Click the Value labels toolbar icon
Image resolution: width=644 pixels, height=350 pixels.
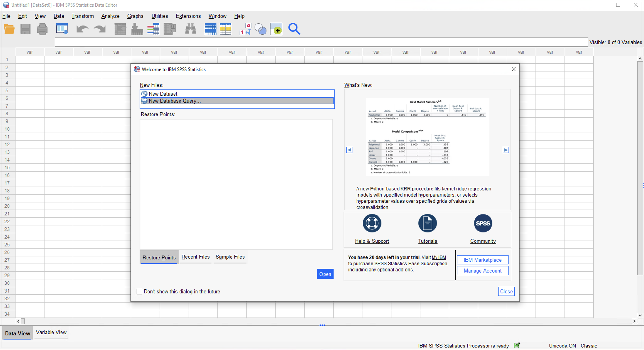tap(245, 29)
